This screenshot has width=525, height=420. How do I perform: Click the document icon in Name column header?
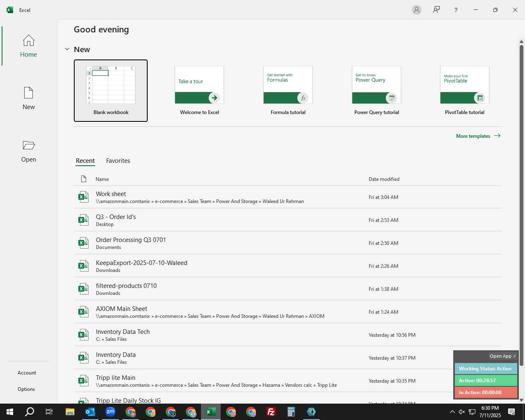point(84,179)
